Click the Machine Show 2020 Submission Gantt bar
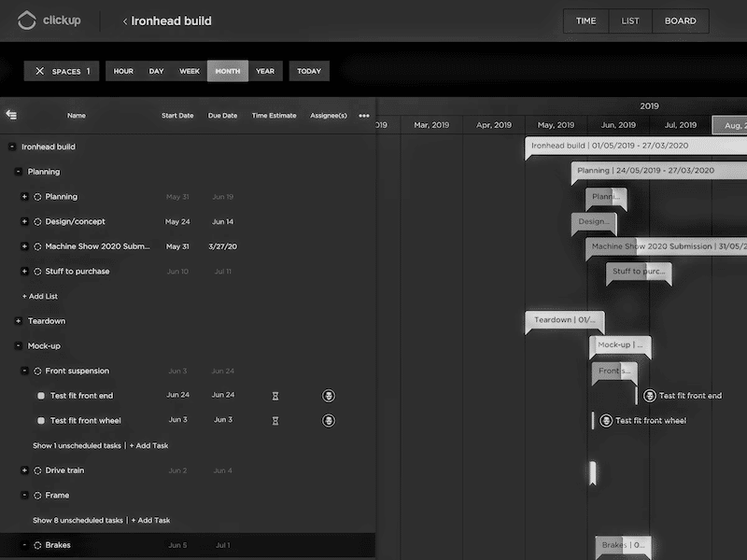Screen dimensions: 747x560 (x=654, y=246)
